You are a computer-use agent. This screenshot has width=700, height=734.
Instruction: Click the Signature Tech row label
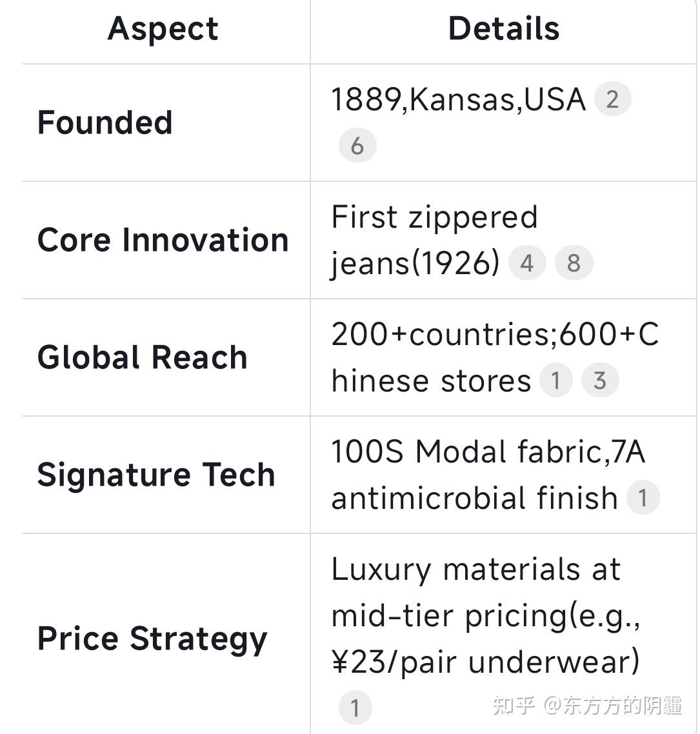pyautogui.click(x=156, y=475)
